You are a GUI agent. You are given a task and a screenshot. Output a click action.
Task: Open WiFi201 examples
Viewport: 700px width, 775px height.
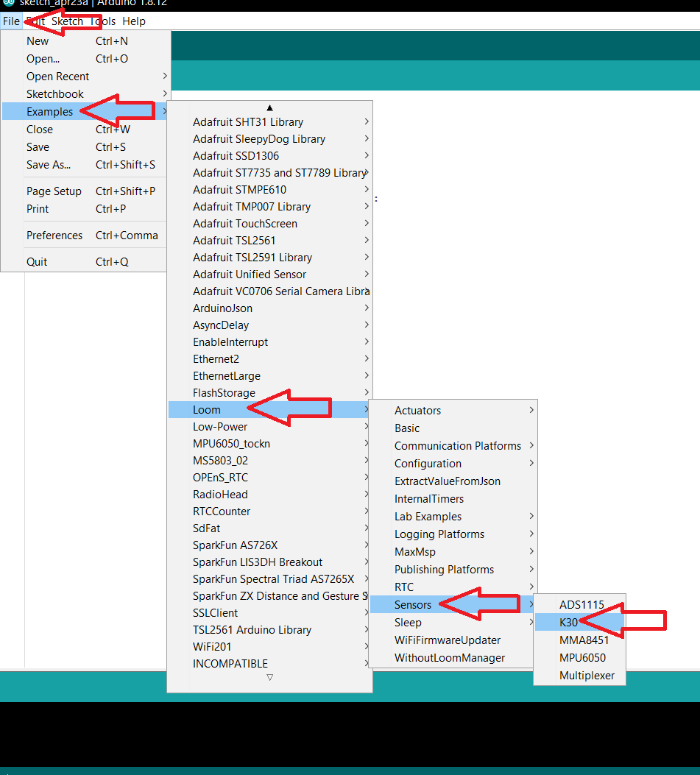[269, 647]
